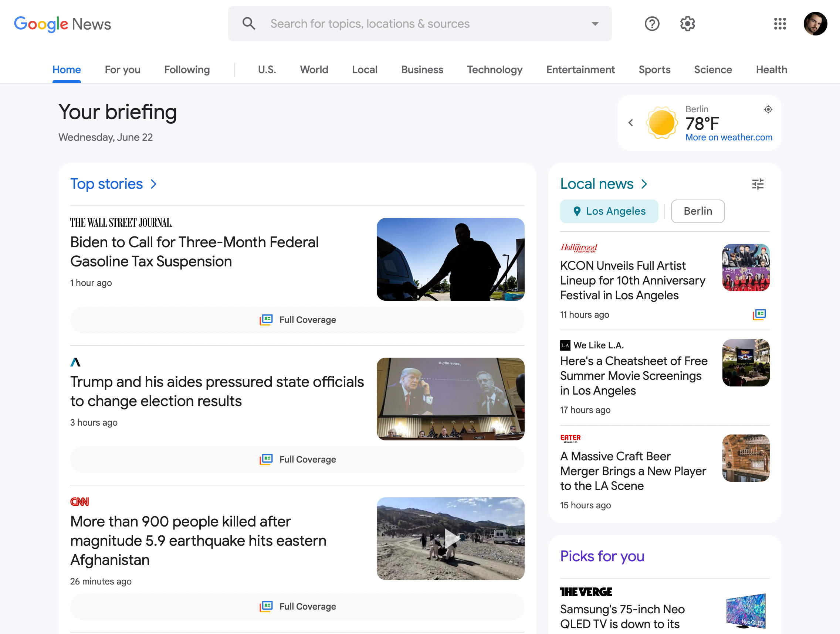Click the use precise location icon

click(x=768, y=109)
